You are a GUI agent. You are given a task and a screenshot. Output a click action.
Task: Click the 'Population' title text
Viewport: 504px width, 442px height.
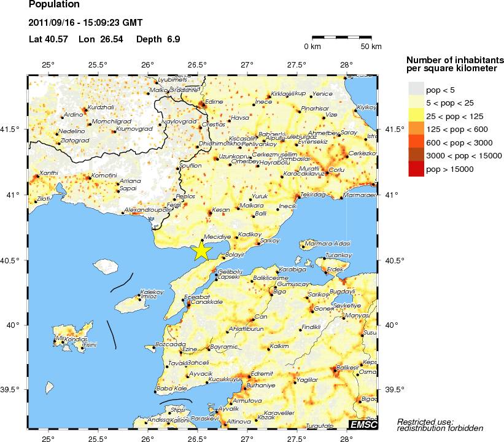tap(54, 5)
